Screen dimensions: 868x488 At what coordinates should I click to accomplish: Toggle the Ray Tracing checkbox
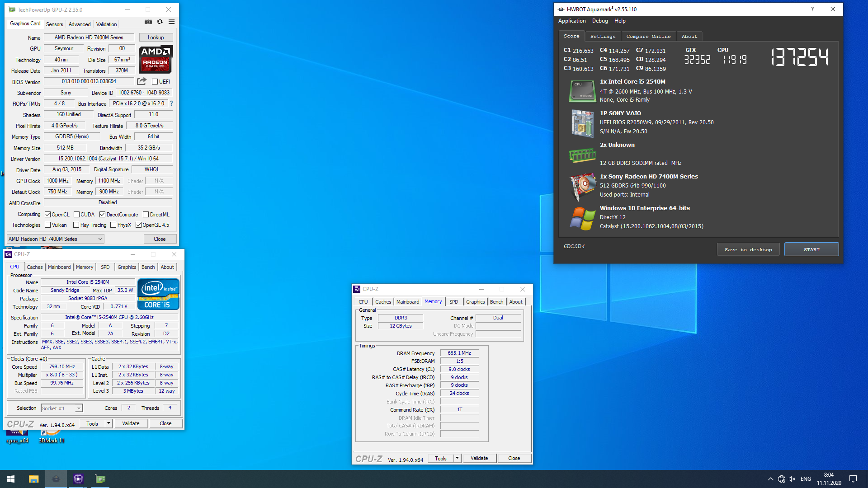76,225
